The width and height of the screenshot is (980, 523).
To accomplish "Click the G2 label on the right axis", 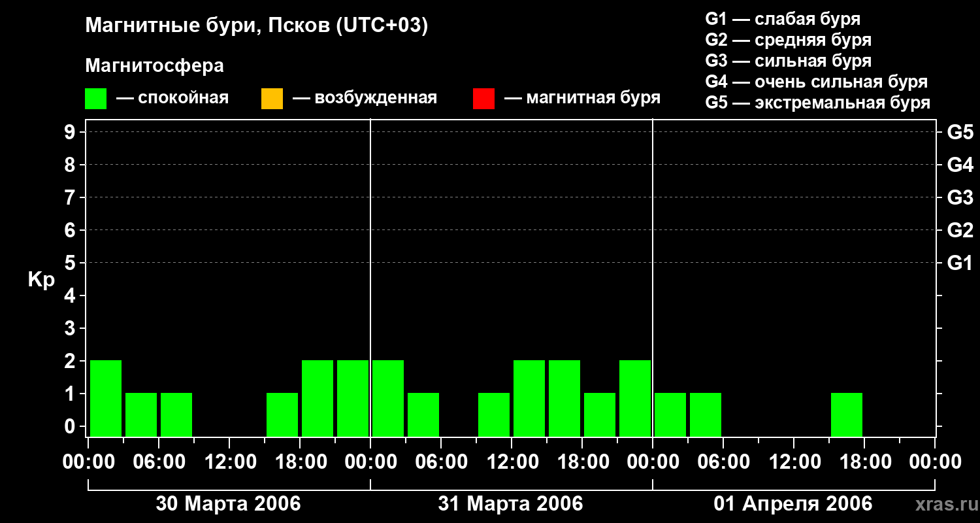I will pyautogui.click(x=960, y=230).
